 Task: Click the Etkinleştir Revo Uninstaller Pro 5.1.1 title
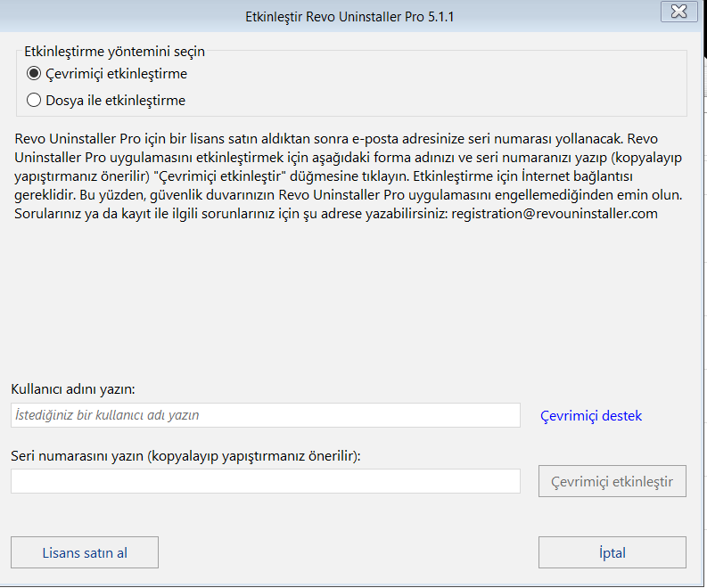pos(349,17)
